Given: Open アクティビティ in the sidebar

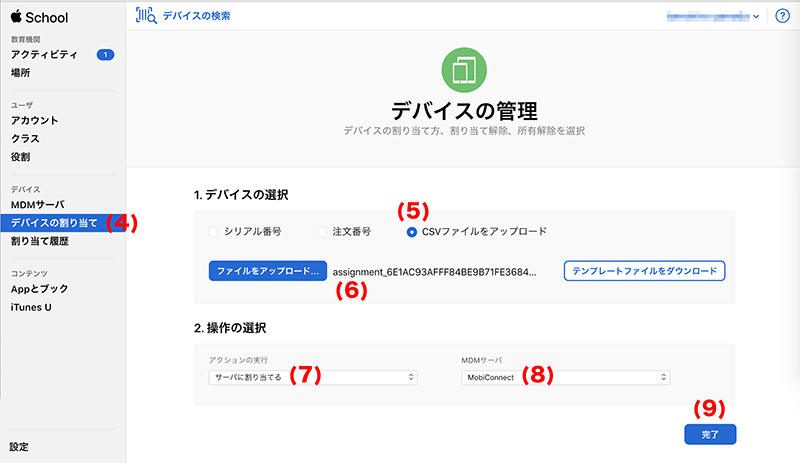Looking at the screenshot, I should click(44, 55).
